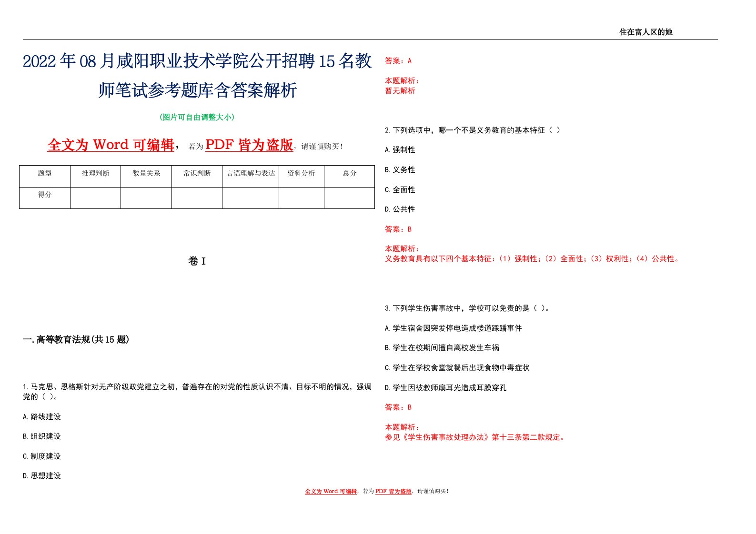The height and width of the screenshot is (534, 756).
Task: Click question 2 about 义务教育的基本特征
Action: pyautogui.click(x=473, y=130)
